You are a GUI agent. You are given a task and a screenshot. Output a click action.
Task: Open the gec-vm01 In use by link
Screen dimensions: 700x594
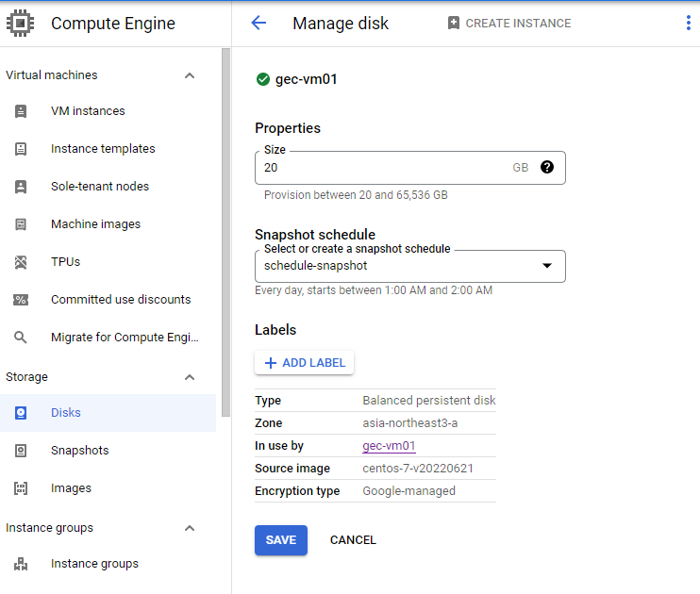pyautogui.click(x=389, y=446)
